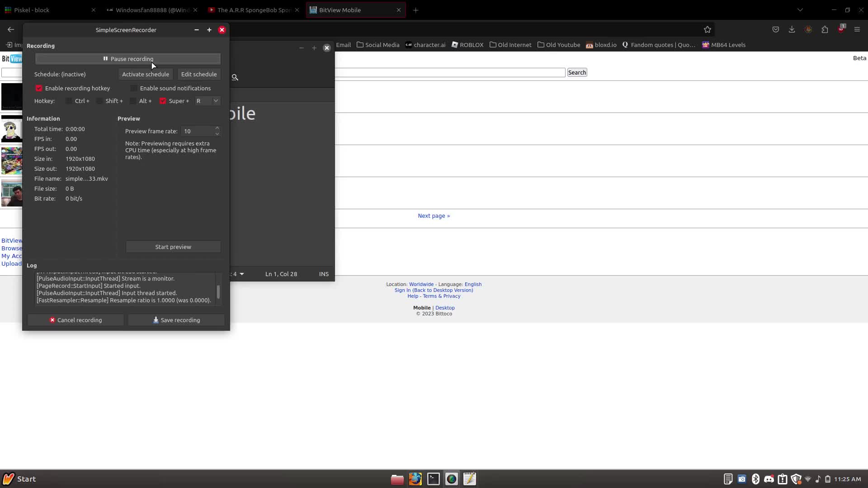Image resolution: width=868 pixels, height=488 pixels.
Task: Save the recording
Action: click(176, 320)
